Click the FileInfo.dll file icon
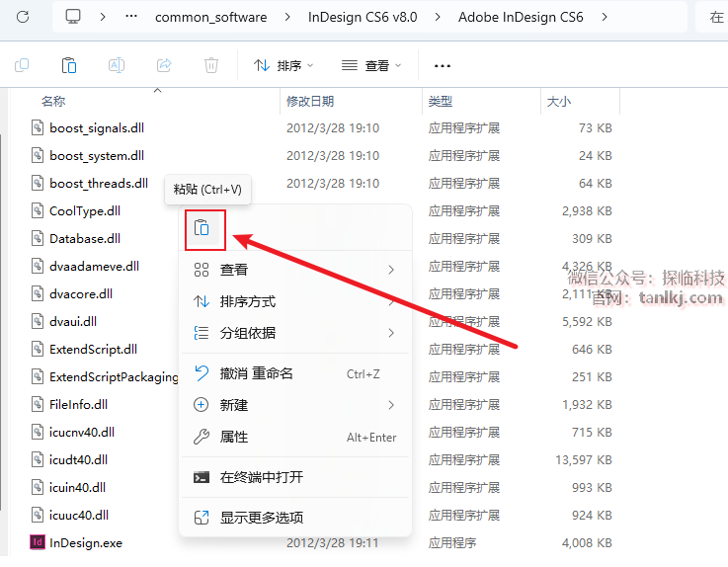The image size is (728, 567). 38,404
